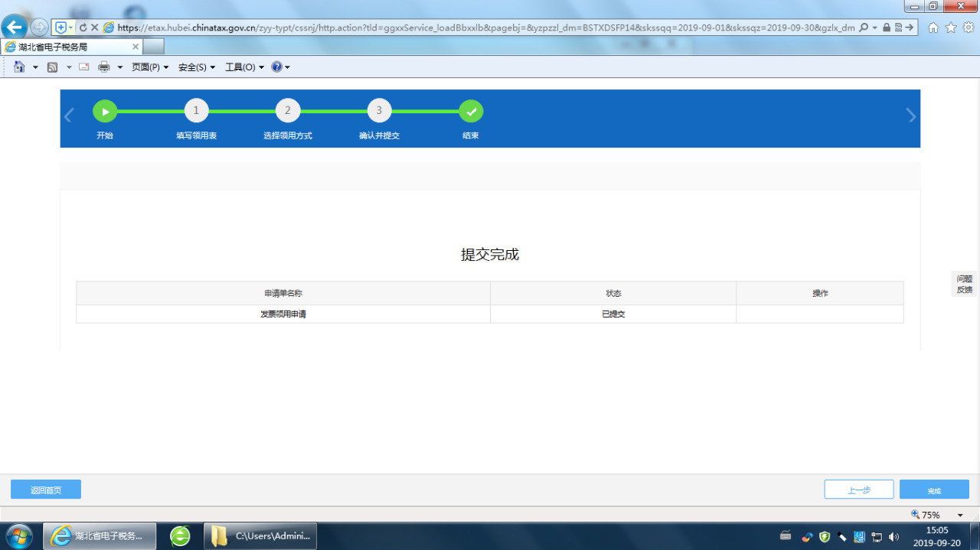Click the RSS feeds icon in command bar
The width and height of the screenshot is (980, 550).
pyautogui.click(x=52, y=67)
